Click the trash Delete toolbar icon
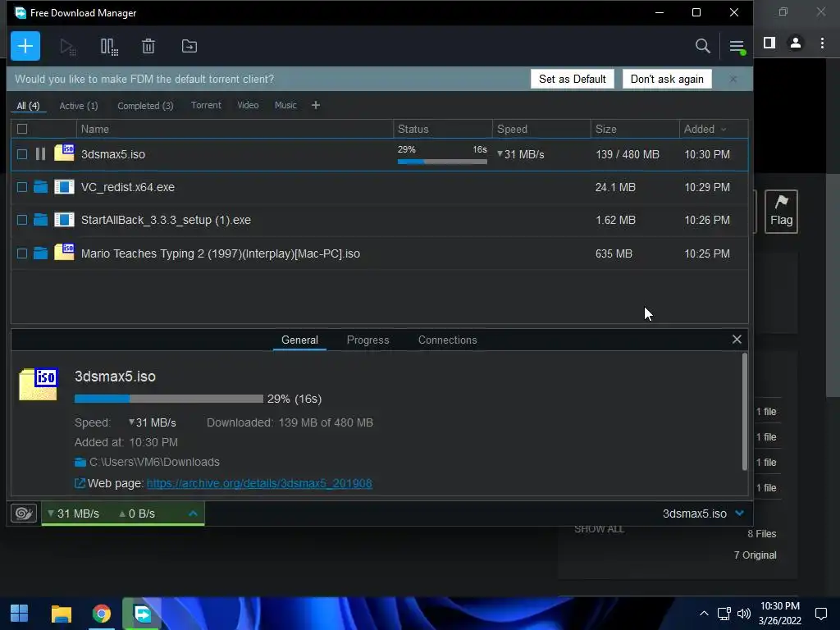The width and height of the screenshot is (840, 630). (148, 46)
